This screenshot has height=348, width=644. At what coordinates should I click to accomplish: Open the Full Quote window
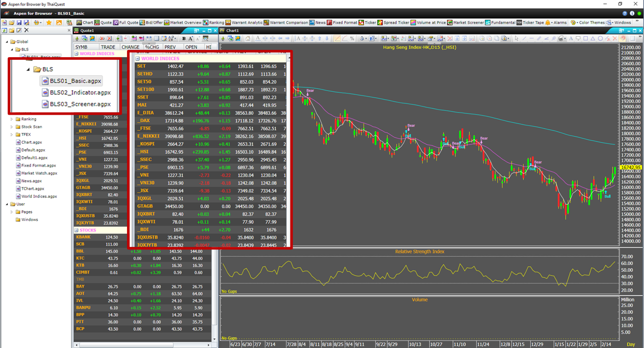[x=126, y=23]
